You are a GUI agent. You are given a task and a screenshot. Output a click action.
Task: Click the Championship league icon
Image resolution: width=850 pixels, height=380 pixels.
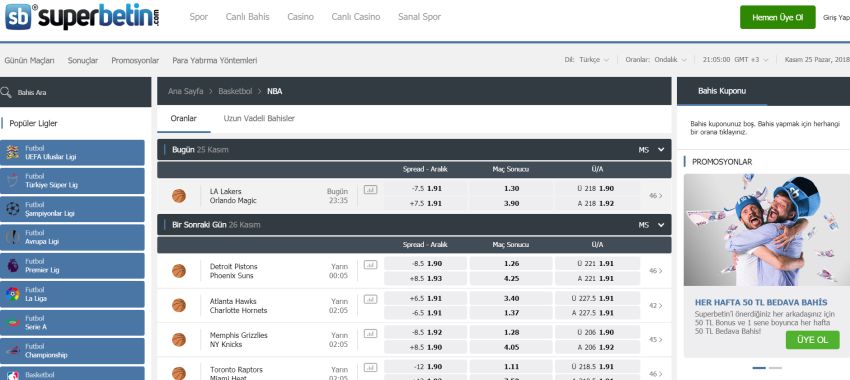[12, 351]
